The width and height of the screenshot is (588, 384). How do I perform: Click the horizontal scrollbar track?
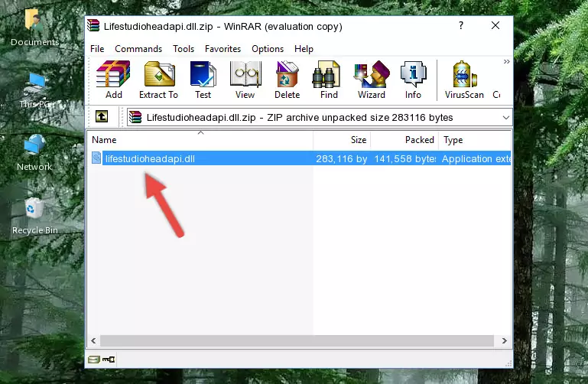pyautogui.click(x=297, y=340)
